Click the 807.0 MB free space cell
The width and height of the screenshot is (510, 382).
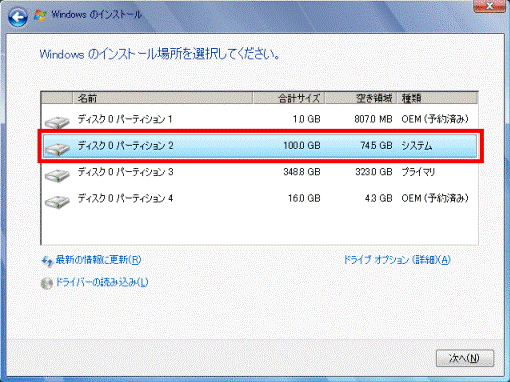pos(373,119)
